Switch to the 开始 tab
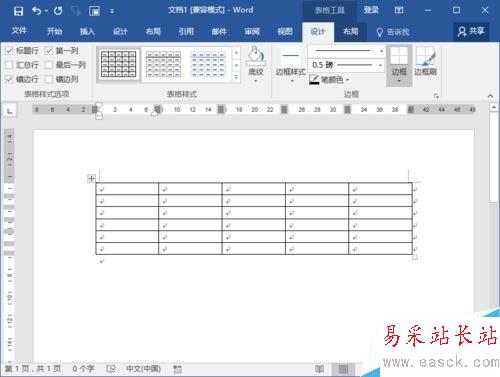 click(x=54, y=31)
